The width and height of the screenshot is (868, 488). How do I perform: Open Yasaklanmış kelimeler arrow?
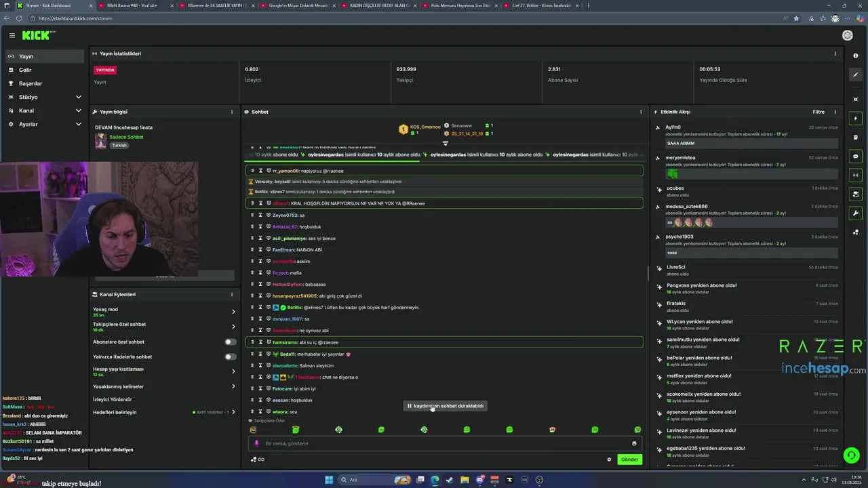click(233, 386)
